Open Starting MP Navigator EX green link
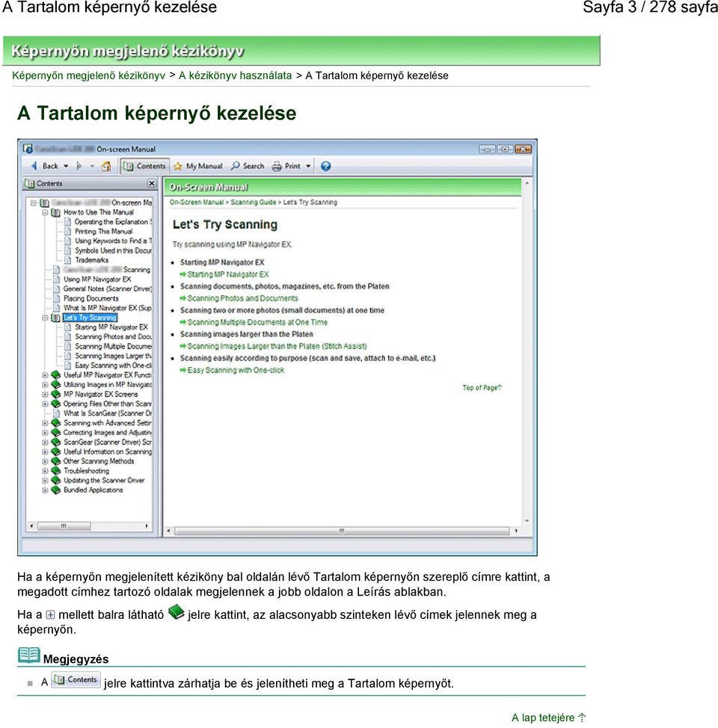 [x=227, y=274]
